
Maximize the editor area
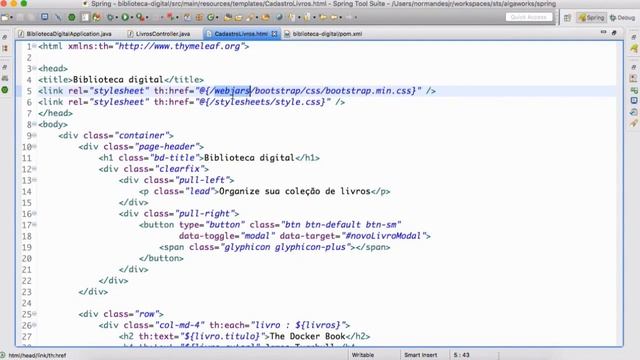click(x=614, y=32)
